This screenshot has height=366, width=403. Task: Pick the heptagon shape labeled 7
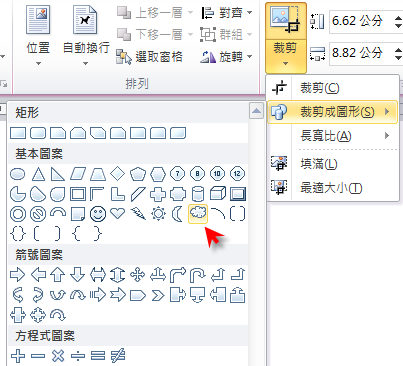click(178, 174)
